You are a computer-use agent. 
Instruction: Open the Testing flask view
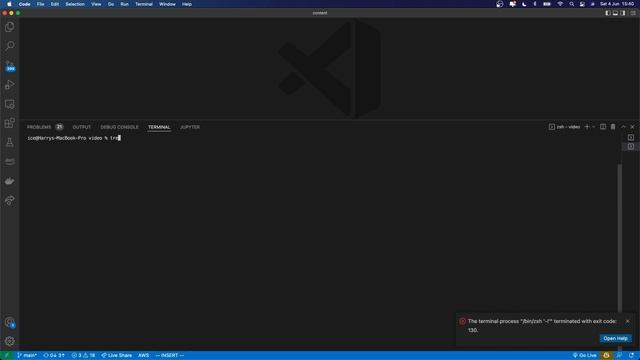[10, 142]
